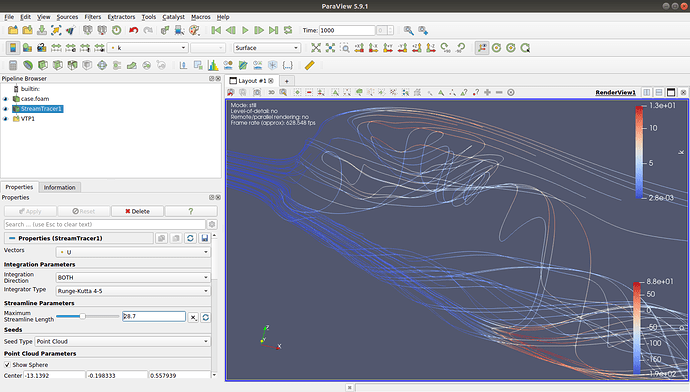
Task: Click the Time value input field
Action: point(347,30)
